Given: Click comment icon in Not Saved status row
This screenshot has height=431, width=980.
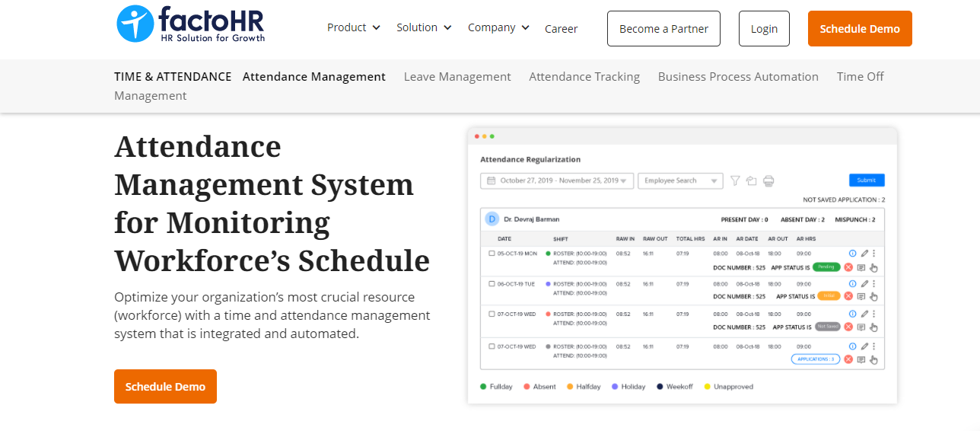Looking at the screenshot, I should pyautogui.click(x=861, y=327).
